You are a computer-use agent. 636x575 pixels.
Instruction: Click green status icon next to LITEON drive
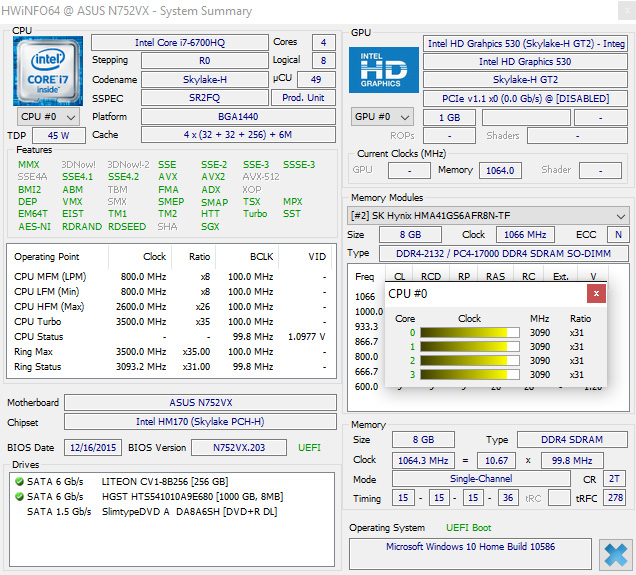19,482
